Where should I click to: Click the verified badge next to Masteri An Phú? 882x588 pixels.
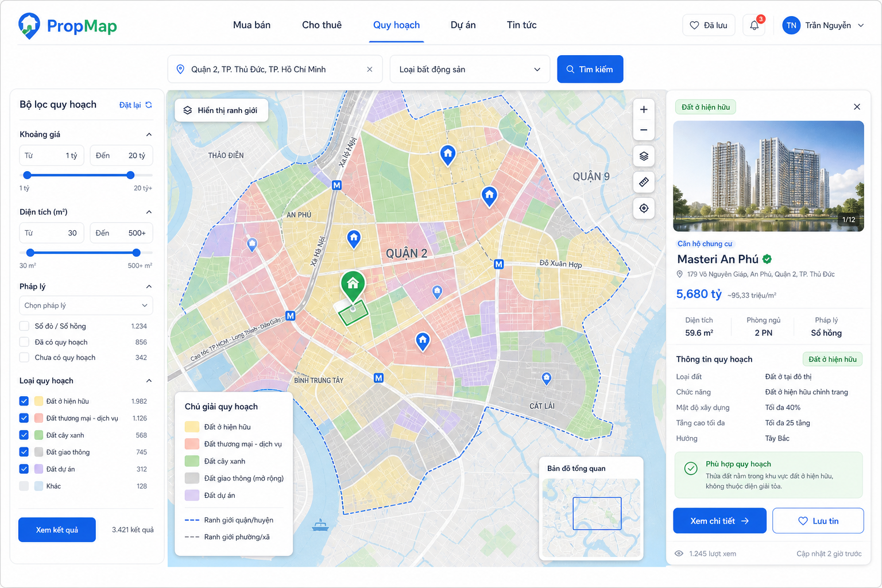pos(767,259)
